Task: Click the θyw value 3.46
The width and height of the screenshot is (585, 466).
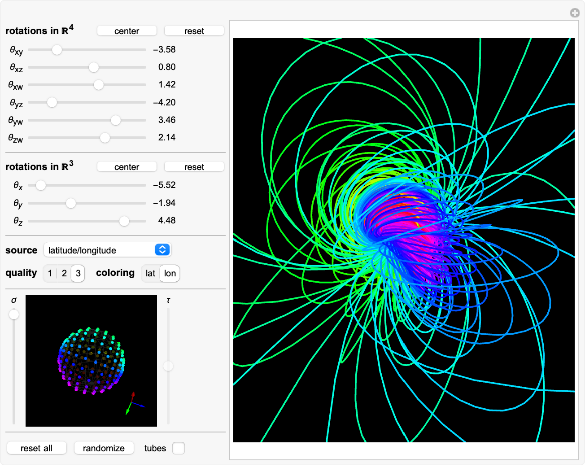Action: pyautogui.click(x=167, y=120)
